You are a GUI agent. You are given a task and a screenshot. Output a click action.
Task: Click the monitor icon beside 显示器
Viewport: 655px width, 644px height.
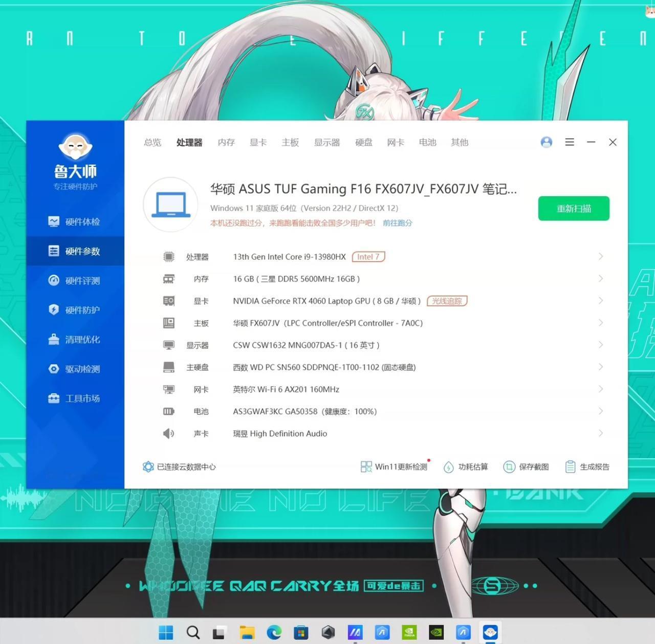169,345
